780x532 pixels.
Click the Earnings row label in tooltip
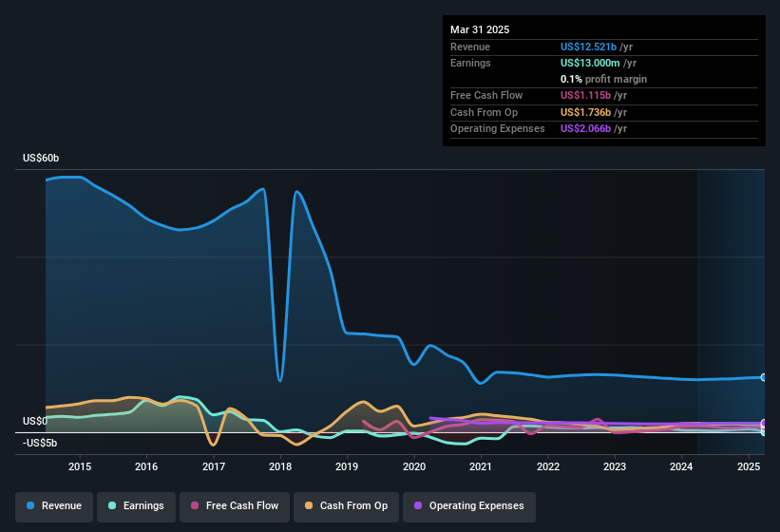[470, 63]
